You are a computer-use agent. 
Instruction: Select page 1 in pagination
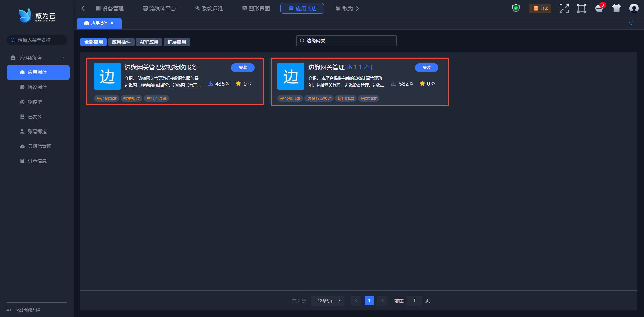[x=369, y=301]
